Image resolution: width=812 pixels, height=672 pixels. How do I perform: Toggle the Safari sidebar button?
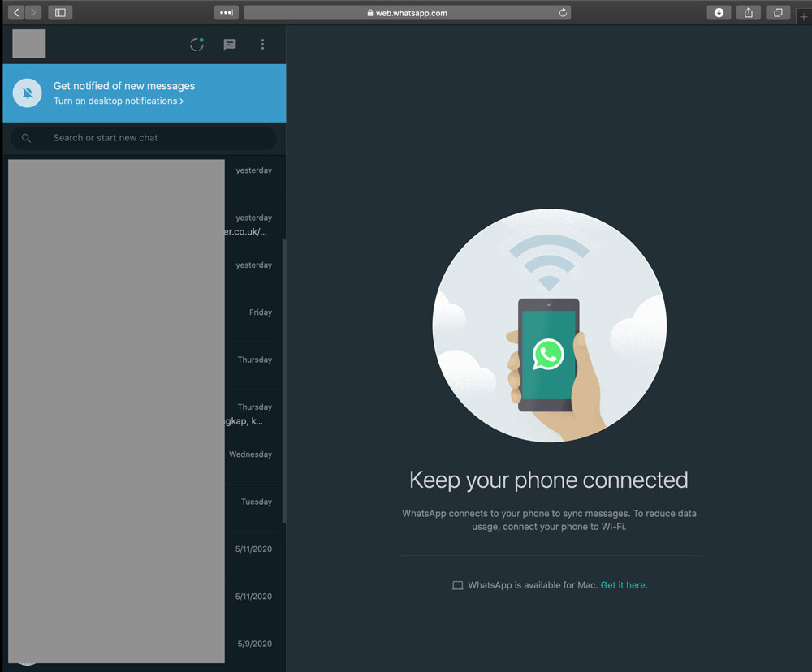coord(60,12)
